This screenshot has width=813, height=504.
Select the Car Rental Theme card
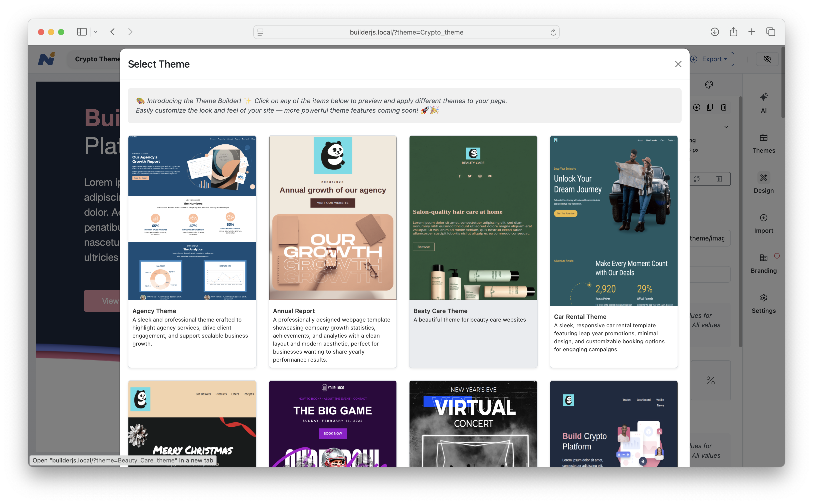(613, 220)
